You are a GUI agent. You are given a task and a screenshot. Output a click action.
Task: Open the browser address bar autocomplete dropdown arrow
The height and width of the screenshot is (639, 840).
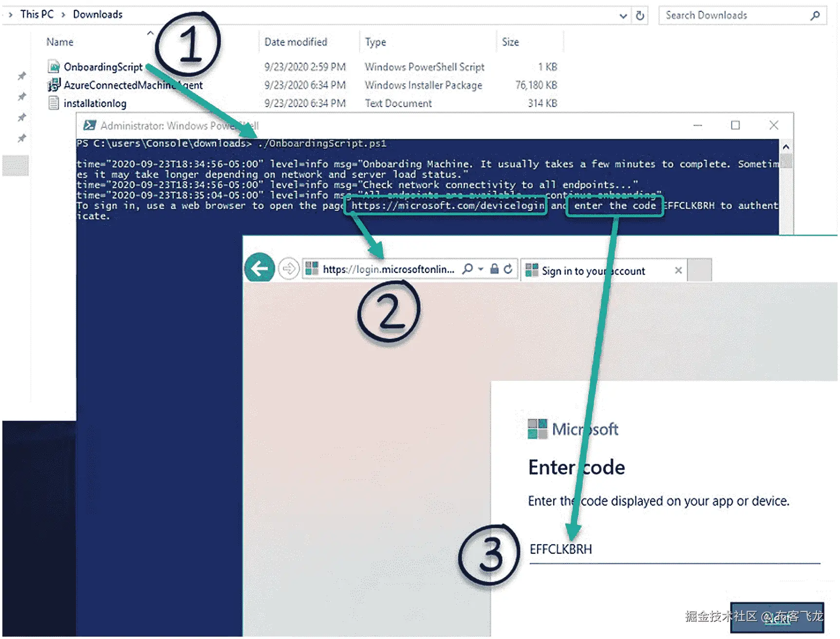point(481,269)
